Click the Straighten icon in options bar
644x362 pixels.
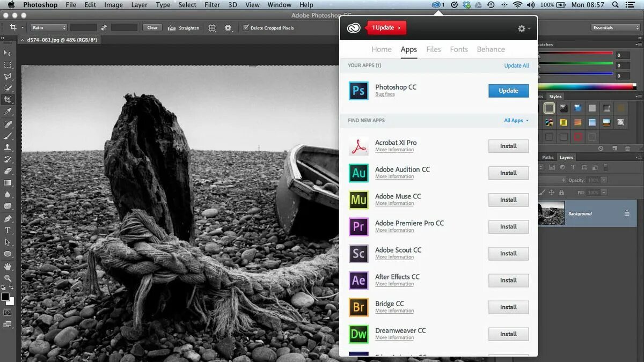[x=172, y=27]
